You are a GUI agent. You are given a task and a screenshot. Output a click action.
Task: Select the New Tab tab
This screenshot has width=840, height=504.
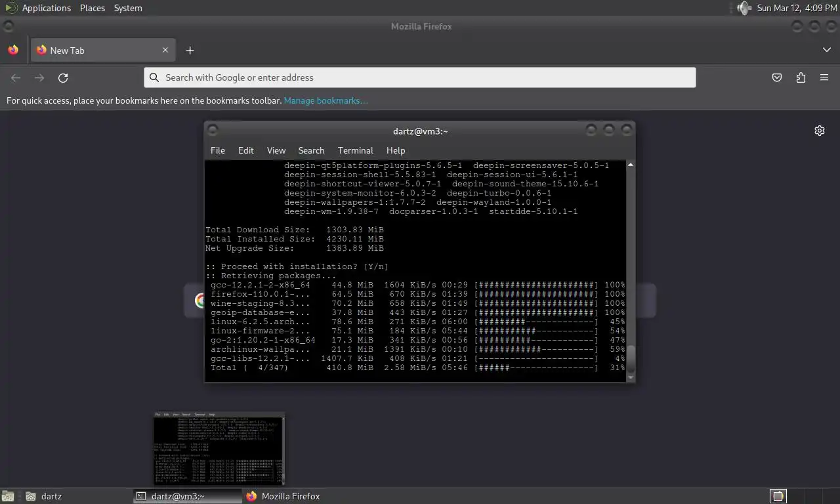[102, 50]
